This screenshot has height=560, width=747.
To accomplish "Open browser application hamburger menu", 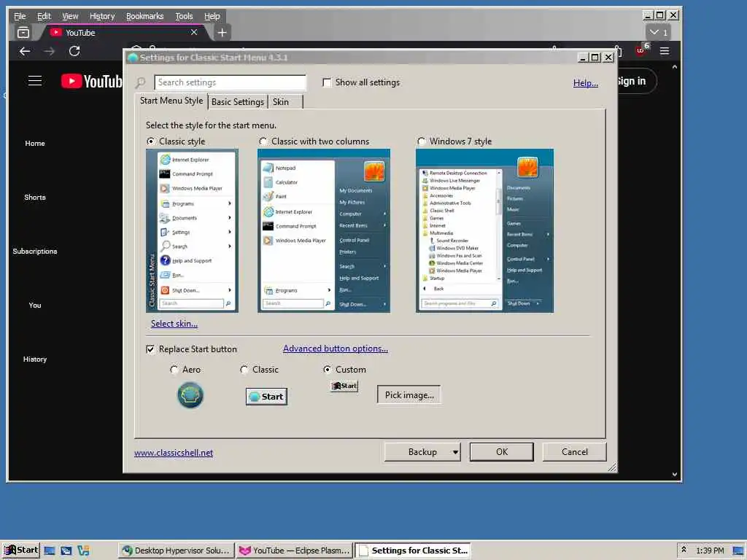I will pyautogui.click(x=665, y=51).
